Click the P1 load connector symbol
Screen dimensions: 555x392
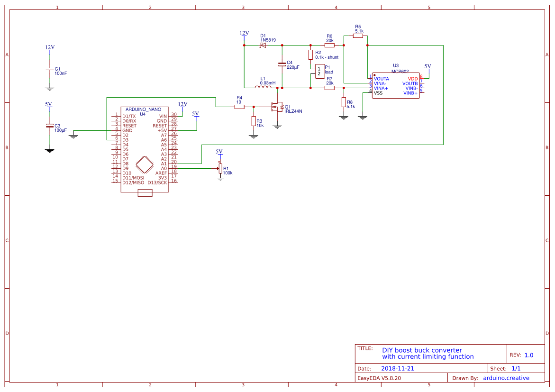[319, 70]
